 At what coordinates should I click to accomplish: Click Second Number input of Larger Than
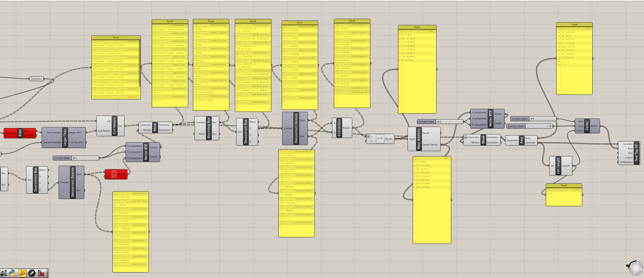point(52,142)
